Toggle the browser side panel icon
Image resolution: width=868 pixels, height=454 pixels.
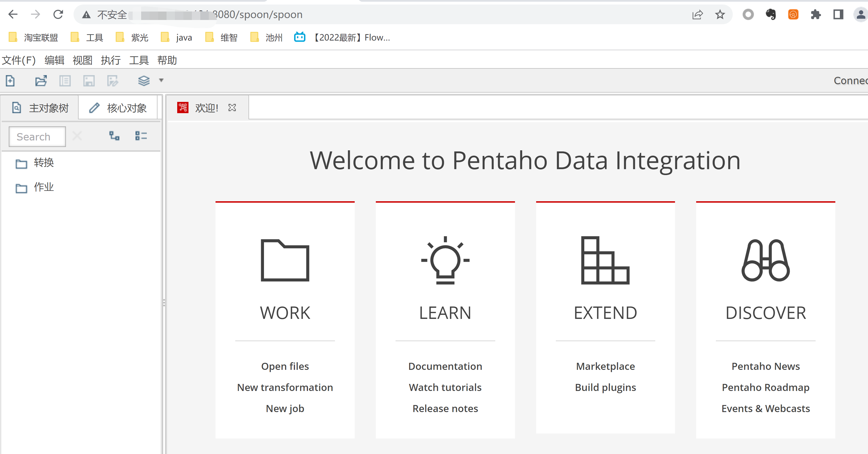pyautogui.click(x=838, y=14)
